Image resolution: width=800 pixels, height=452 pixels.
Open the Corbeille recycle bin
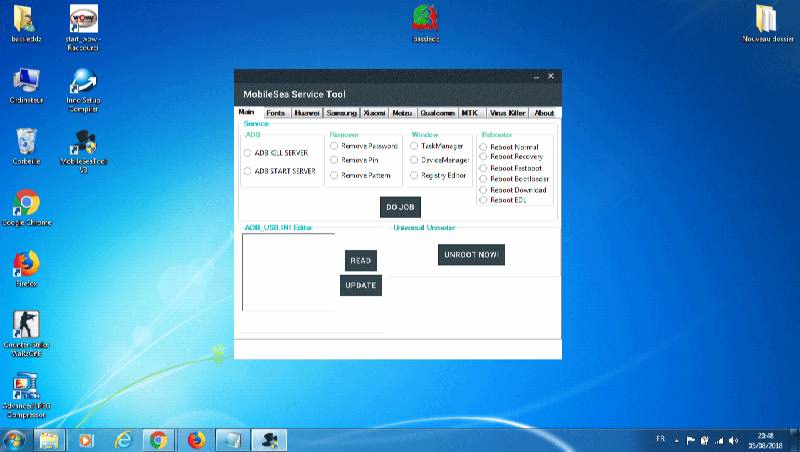click(26, 146)
